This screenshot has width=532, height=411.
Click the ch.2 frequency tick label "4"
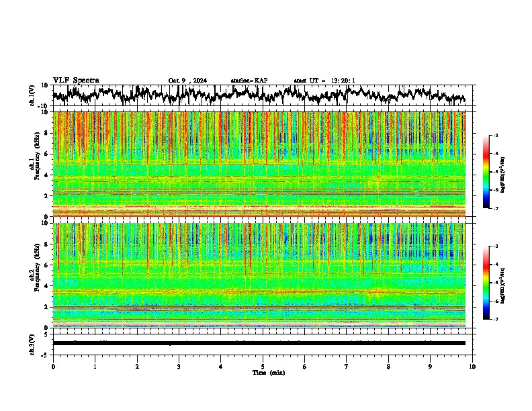(46, 286)
